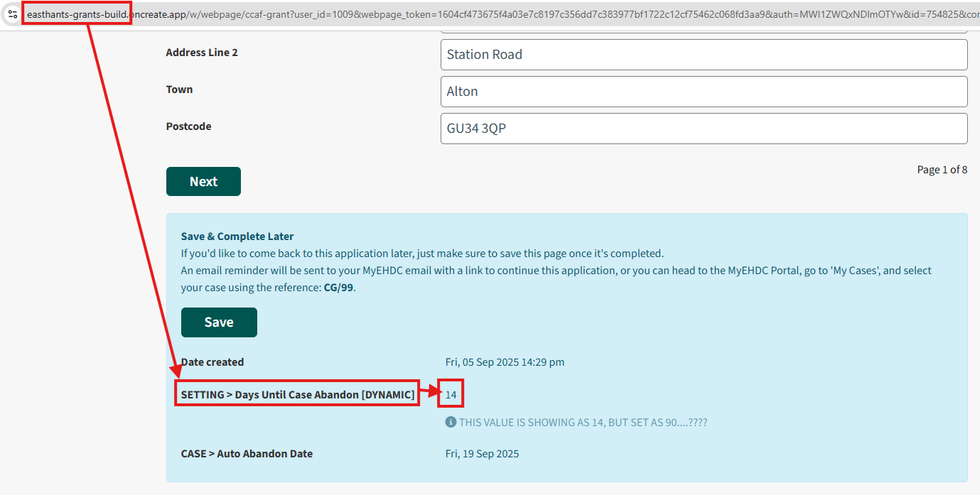Click the Town label text
980x495 pixels.
pyautogui.click(x=180, y=89)
